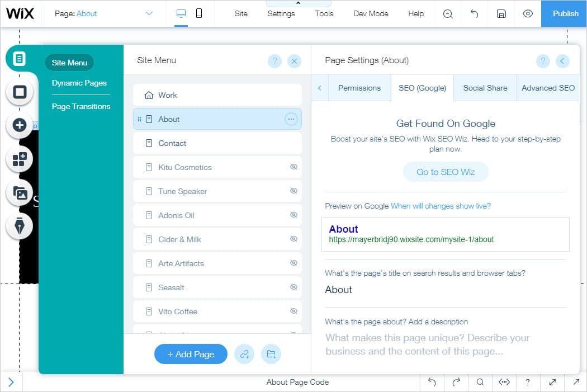Open 'When will changes show live?' link

(x=441, y=206)
